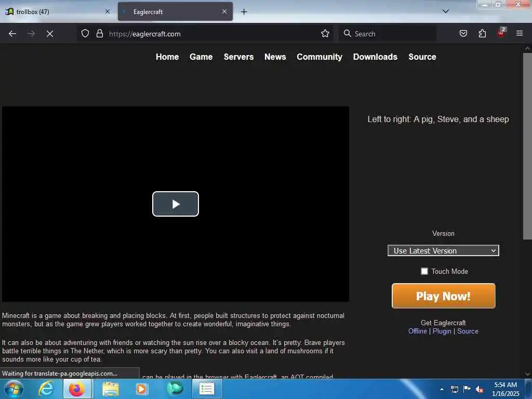Bookmark this page with the star icon

(x=325, y=34)
